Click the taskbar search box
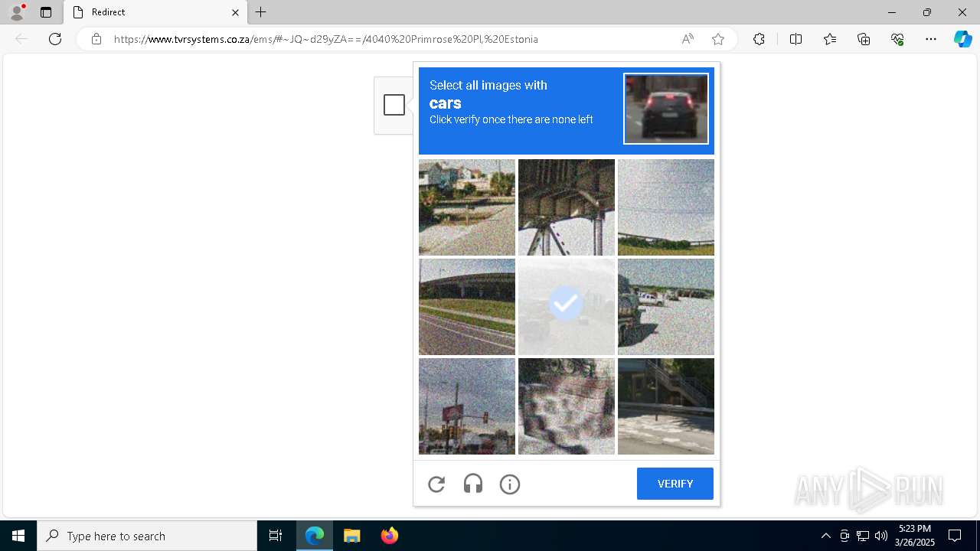The image size is (980, 551). [x=147, y=536]
